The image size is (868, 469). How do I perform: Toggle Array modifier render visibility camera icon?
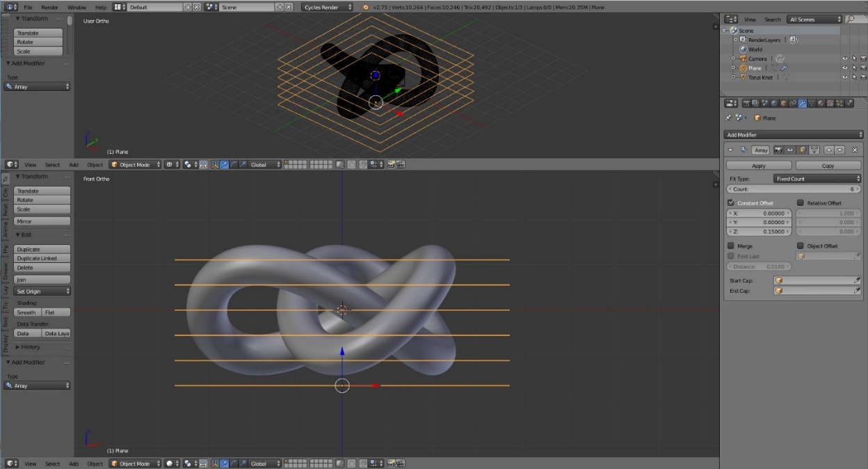tap(779, 150)
